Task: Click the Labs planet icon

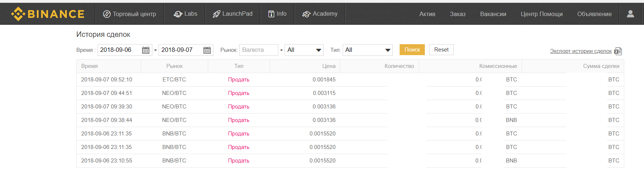Action: 178,14
